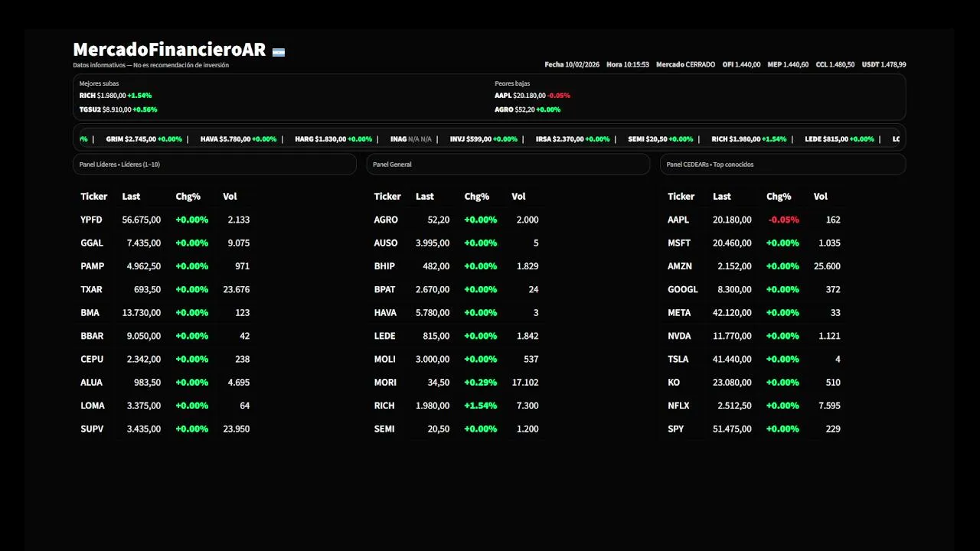
Task: Click the Hora 10:15:53 clock
Action: point(628,65)
